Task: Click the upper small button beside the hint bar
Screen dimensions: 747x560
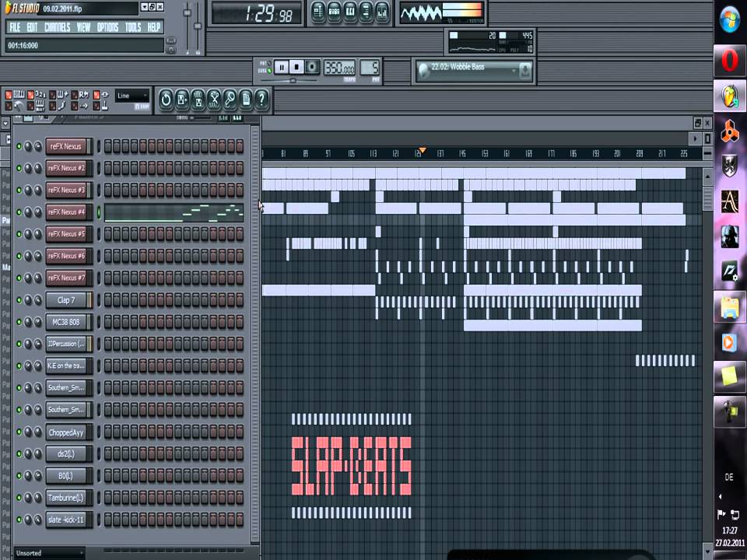Action: (171, 41)
